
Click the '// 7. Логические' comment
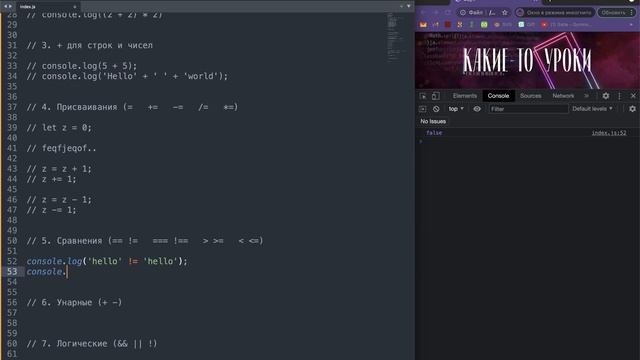pyautogui.click(x=92, y=344)
